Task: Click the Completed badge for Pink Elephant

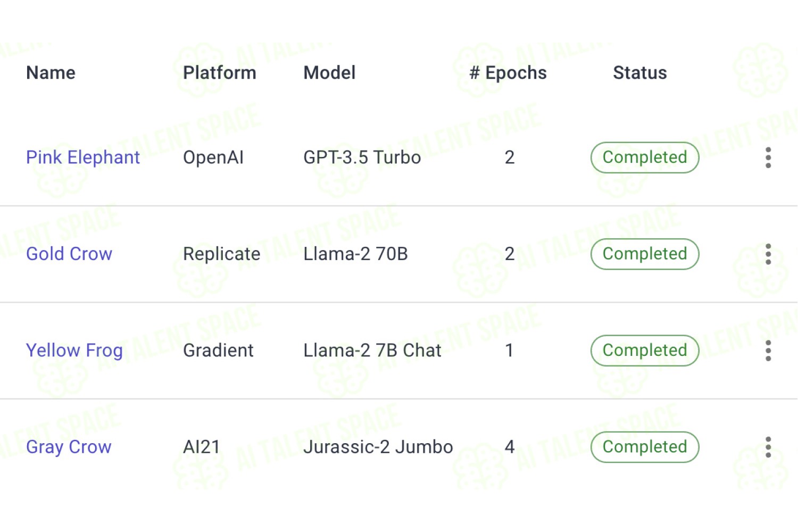Action: 645,157
